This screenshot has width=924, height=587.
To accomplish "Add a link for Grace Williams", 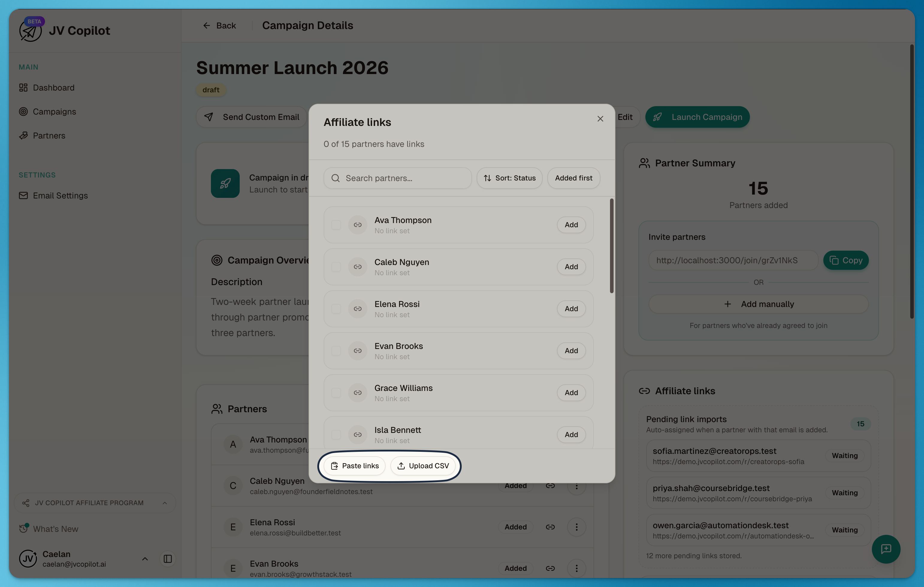I will (571, 393).
